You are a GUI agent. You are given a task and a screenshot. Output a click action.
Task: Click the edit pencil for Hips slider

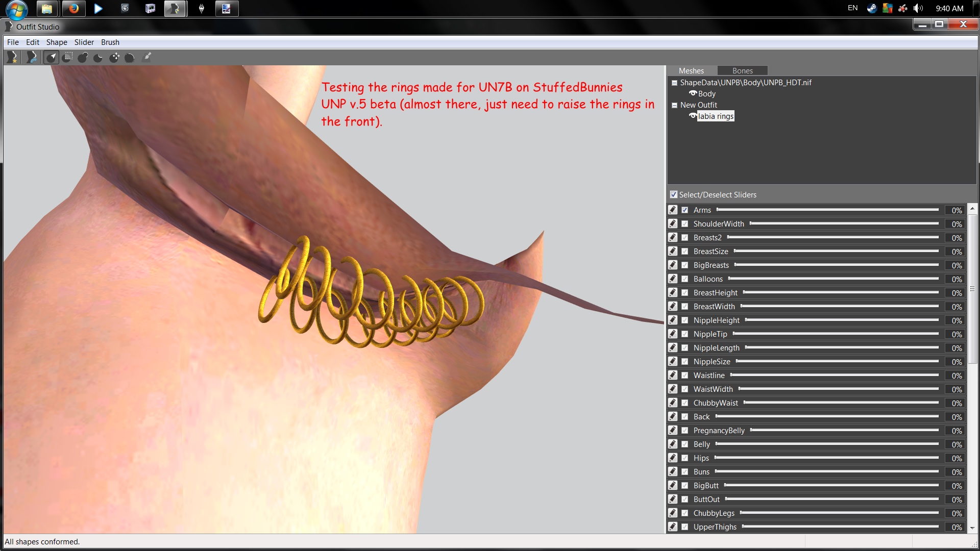pyautogui.click(x=673, y=458)
